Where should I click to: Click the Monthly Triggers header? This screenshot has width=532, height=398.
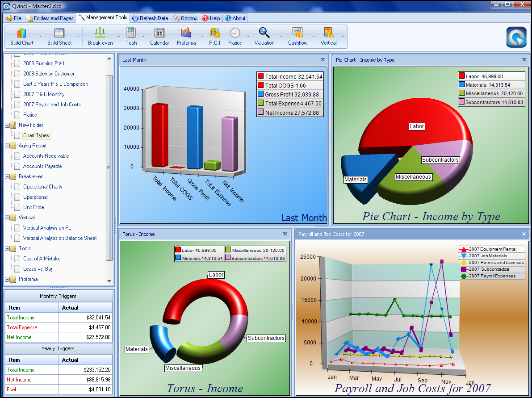pyautogui.click(x=58, y=296)
